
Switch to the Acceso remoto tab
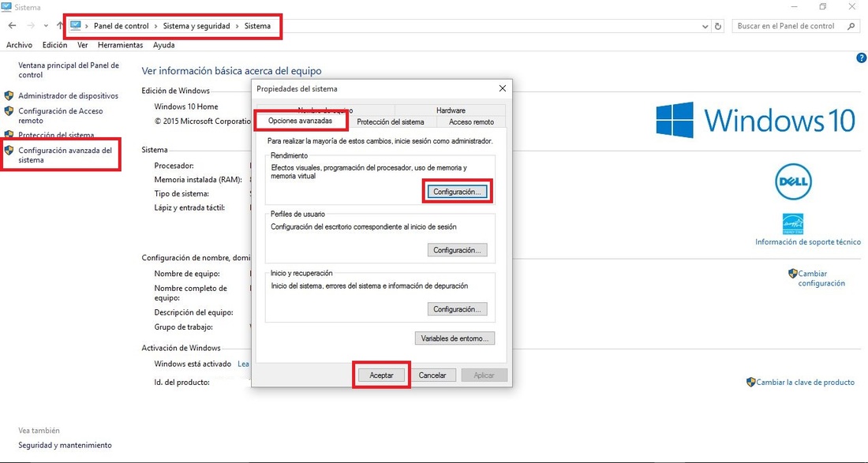pos(471,121)
